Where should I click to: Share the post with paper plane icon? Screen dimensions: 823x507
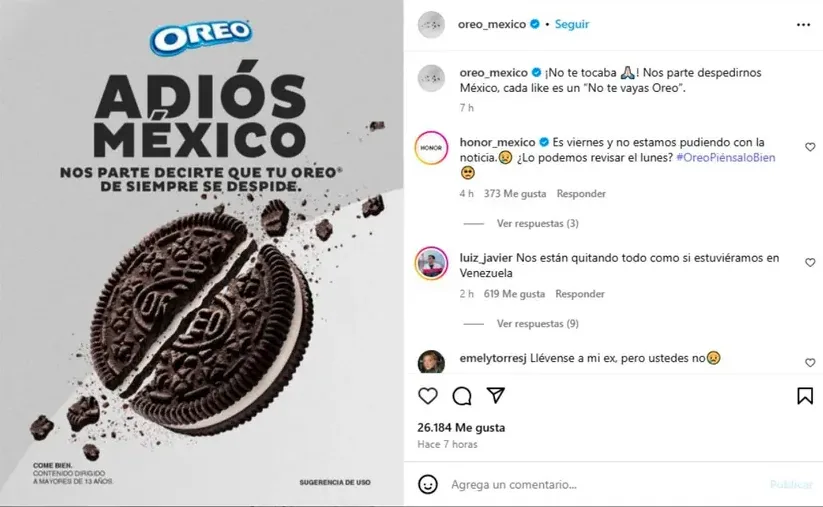tap(495, 395)
